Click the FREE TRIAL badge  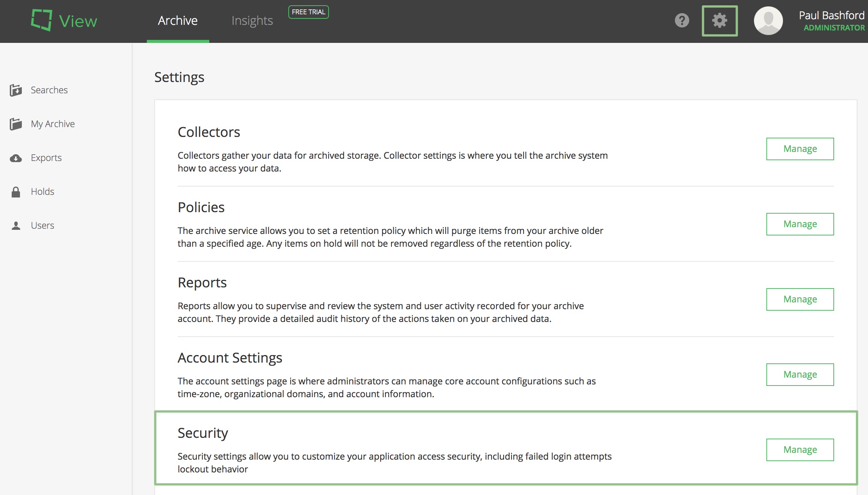(309, 12)
